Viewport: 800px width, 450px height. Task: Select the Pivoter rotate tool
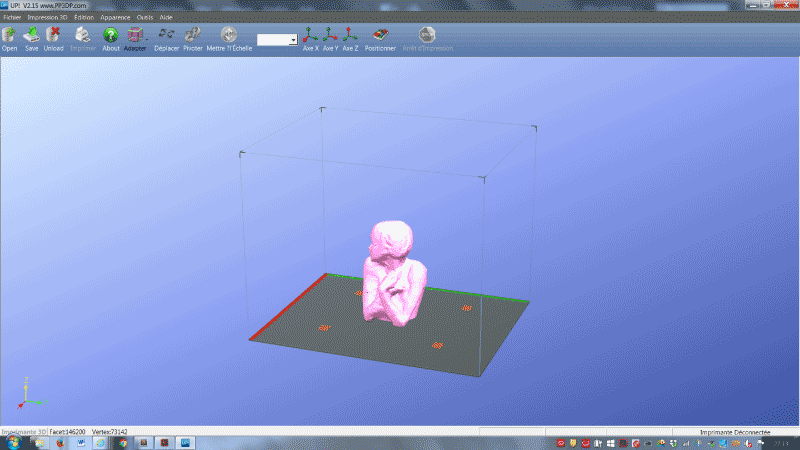click(x=192, y=35)
